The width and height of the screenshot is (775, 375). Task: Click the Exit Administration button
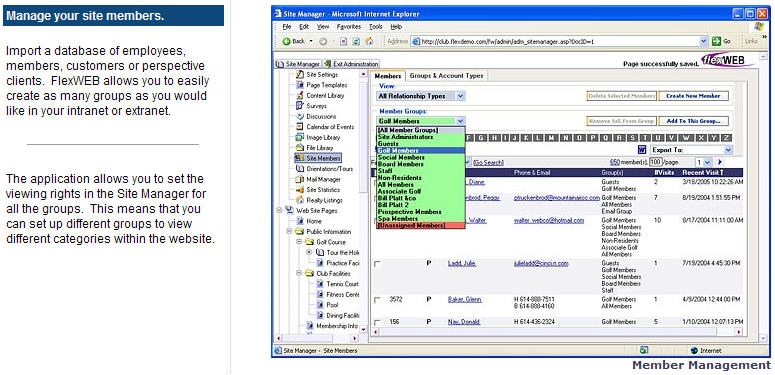coord(352,64)
